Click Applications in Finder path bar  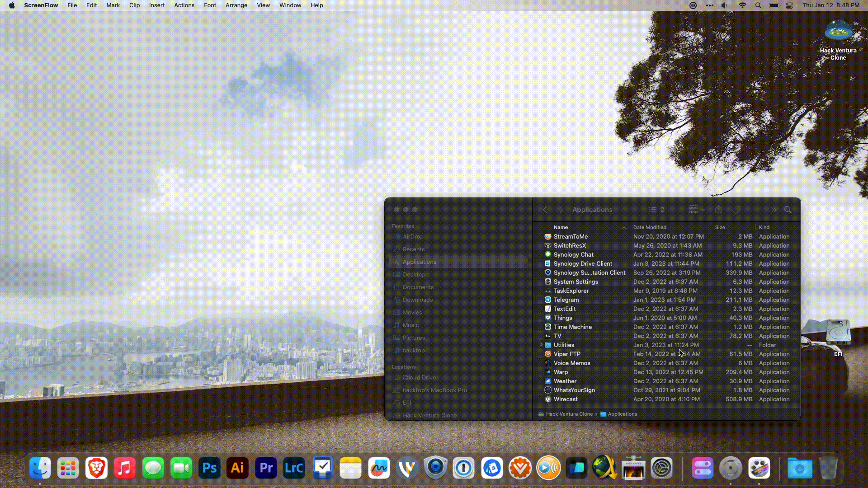pyautogui.click(x=618, y=414)
